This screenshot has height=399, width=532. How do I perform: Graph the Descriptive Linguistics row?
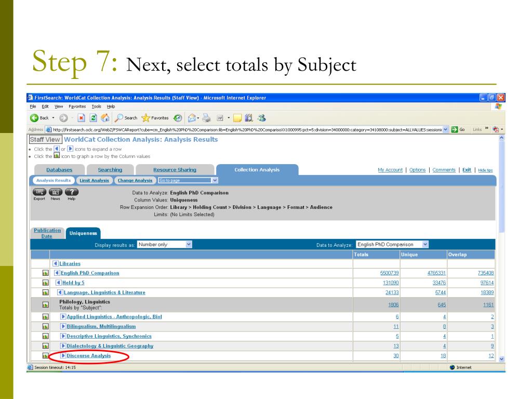[x=46, y=336]
